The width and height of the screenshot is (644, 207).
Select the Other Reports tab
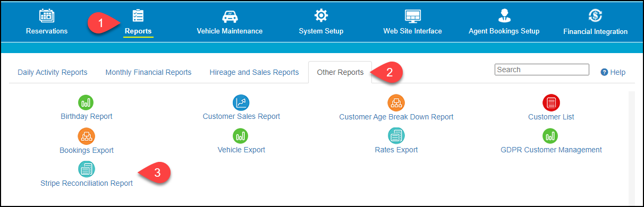tap(340, 72)
